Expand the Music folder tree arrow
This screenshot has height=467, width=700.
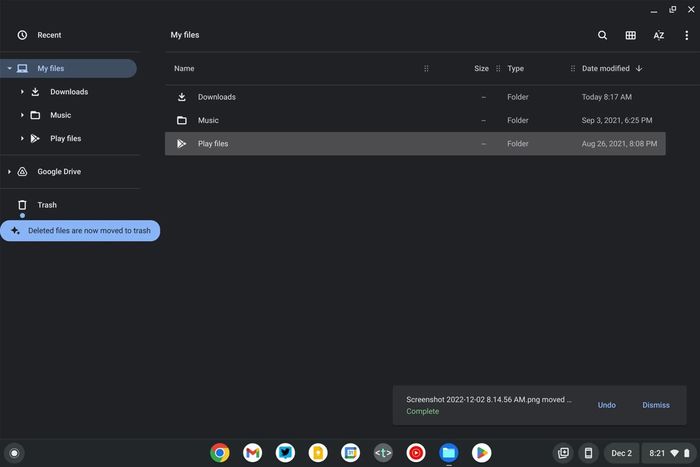tap(22, 115)
